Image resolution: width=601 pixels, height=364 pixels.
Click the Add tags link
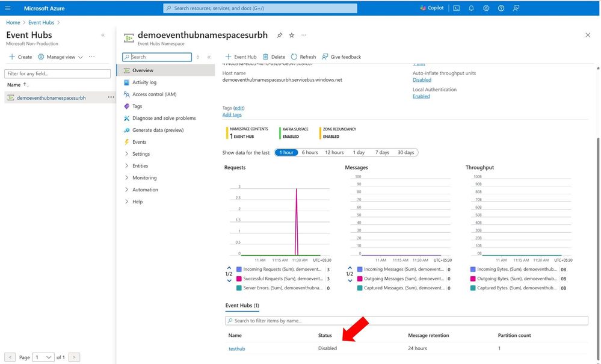point(232,114)
